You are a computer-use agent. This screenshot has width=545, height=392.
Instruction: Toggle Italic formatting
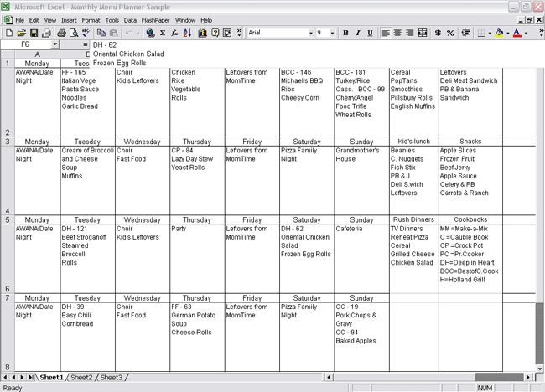click(358, 33)
